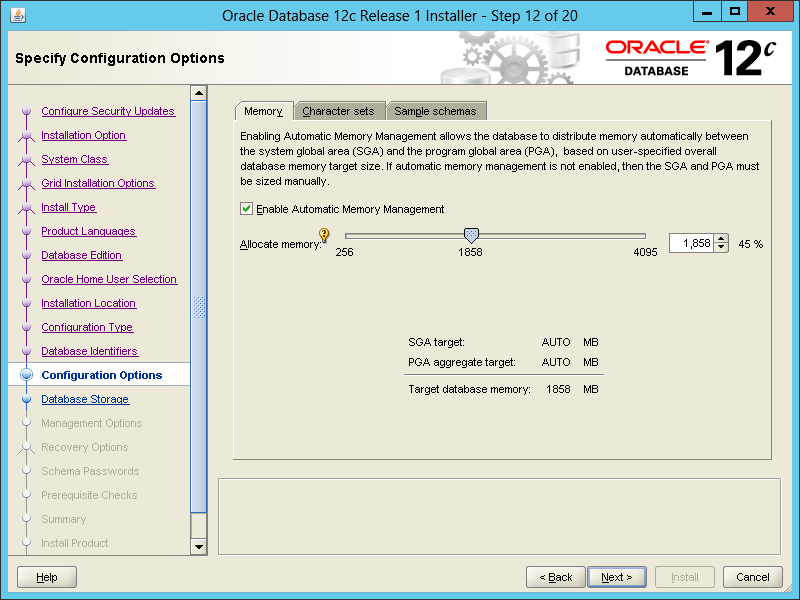Image resolution: width=800 pixels, height=600 pixels.
Task: Close the Oracle installer window
Action: click(x=770, y=12)
